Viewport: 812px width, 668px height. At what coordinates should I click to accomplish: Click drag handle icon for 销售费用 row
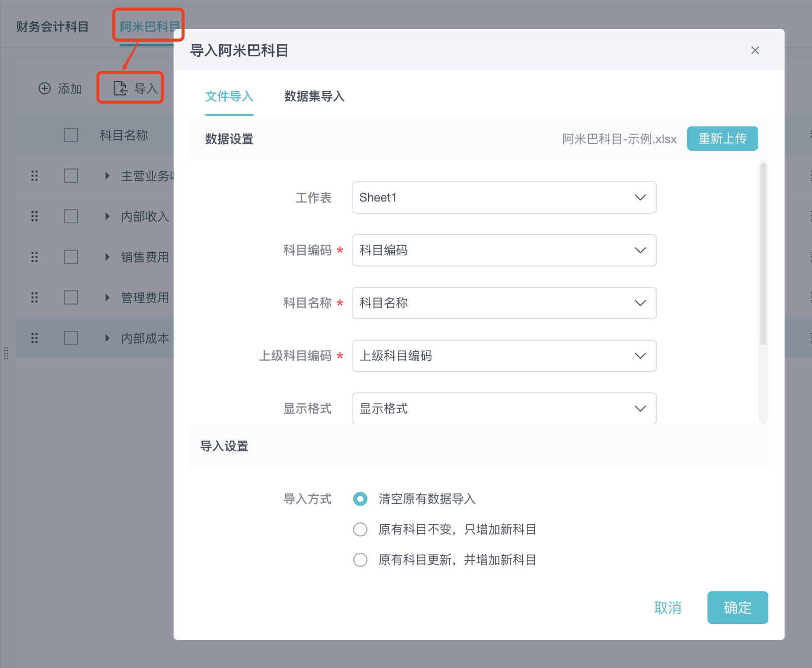[x=35, y=257]
